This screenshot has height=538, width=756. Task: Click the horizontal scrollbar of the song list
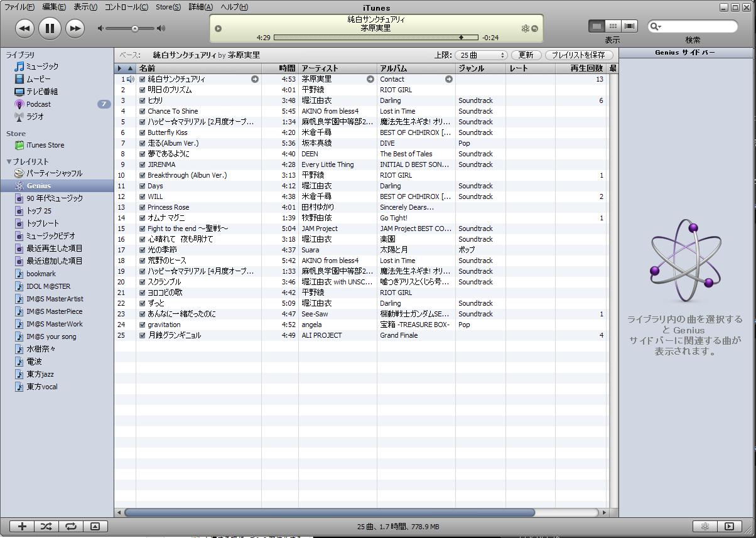coord(330,512)
